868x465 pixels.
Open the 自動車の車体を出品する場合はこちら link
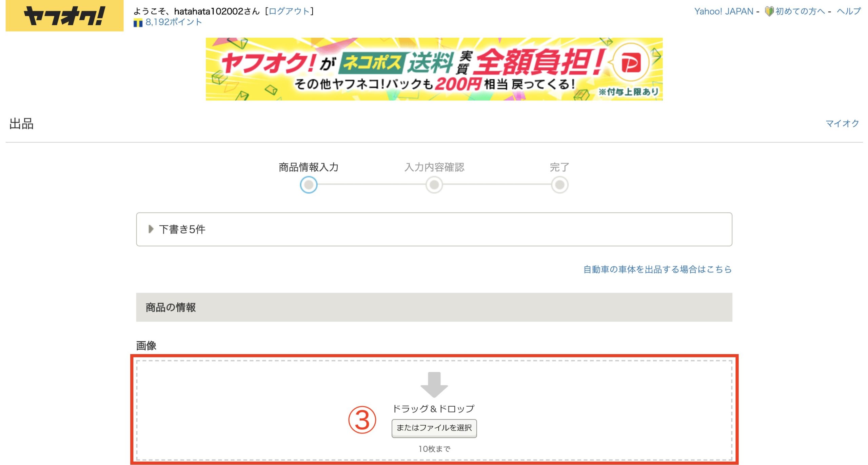click(657, 269)
